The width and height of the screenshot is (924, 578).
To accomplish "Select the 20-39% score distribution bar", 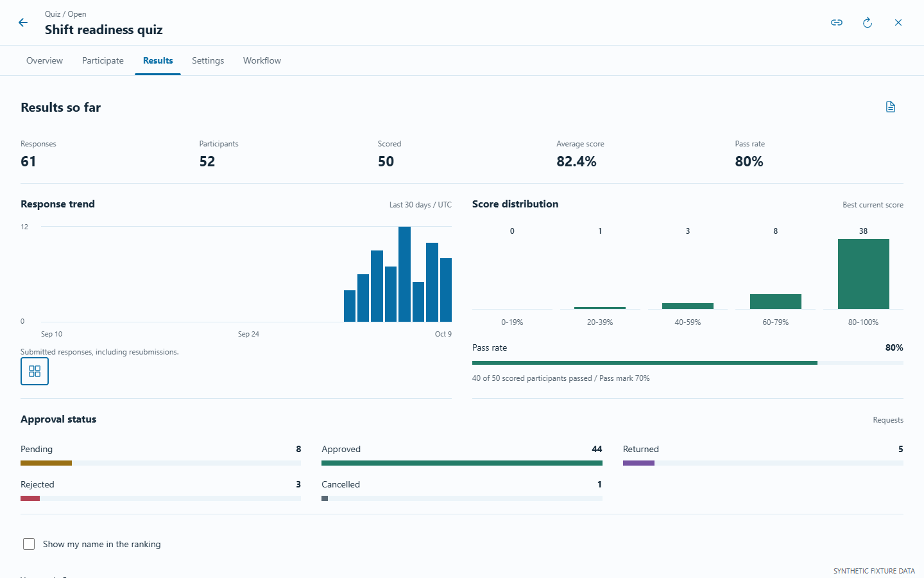I will point(600,308).
